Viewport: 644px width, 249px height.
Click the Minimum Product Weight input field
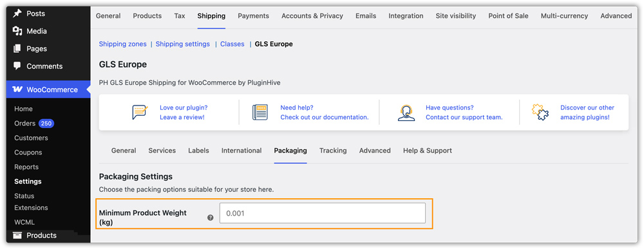click(x=323, y=214)
